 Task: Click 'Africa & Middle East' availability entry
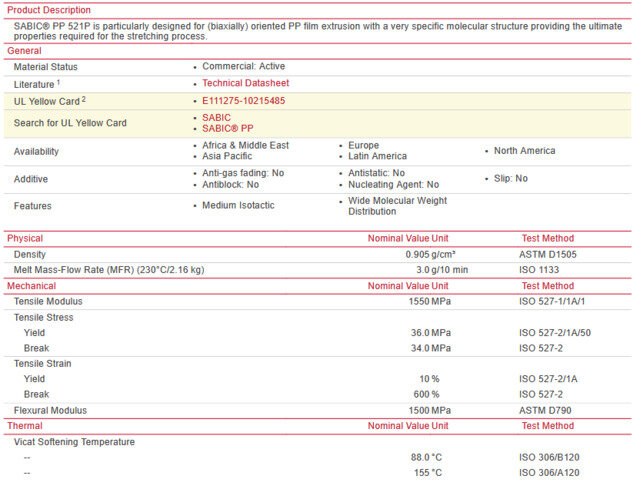(x=245, y=145)
